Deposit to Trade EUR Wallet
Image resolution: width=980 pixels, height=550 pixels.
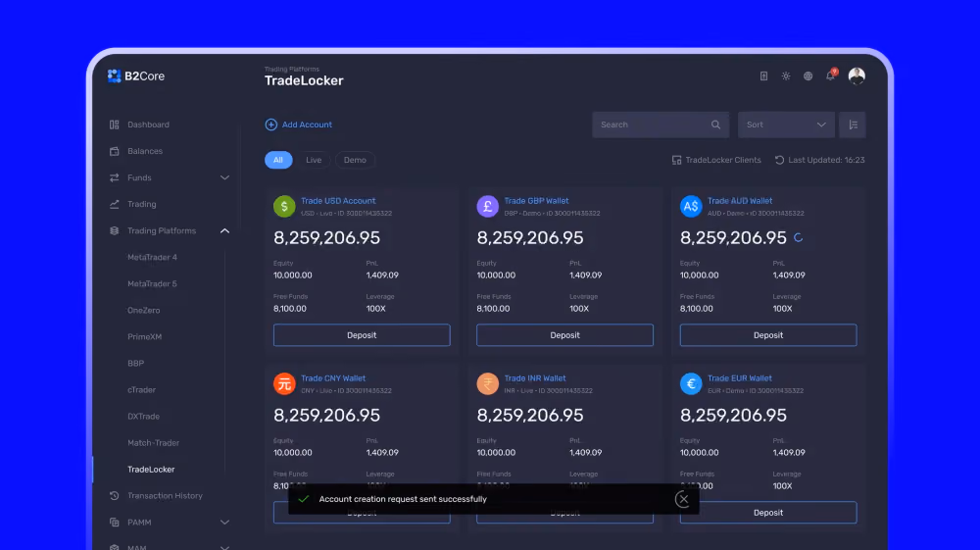(x=768, y=513)
